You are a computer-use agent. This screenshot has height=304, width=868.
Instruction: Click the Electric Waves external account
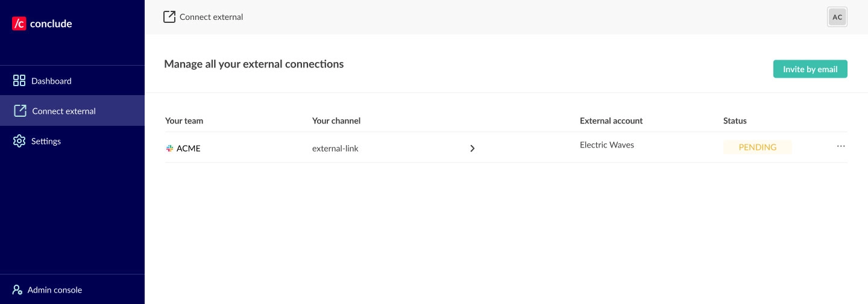[607, 144]
